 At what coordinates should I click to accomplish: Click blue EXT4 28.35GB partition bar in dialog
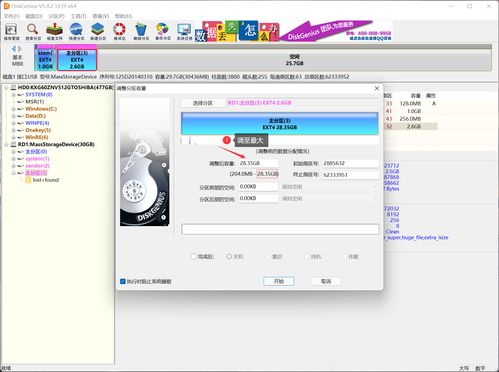pos(280,124)
